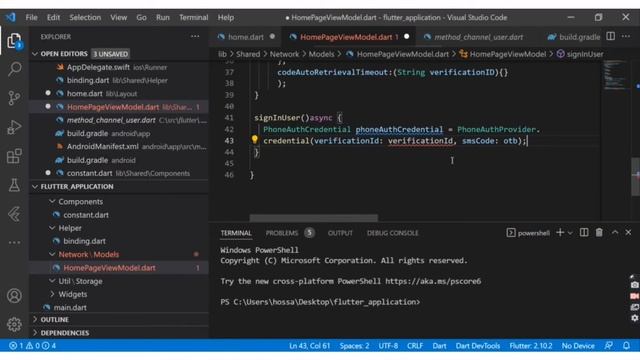Open the Explorer view in activity bar
The width and height of the screenshot is (640, 360).
pos(14,41)
